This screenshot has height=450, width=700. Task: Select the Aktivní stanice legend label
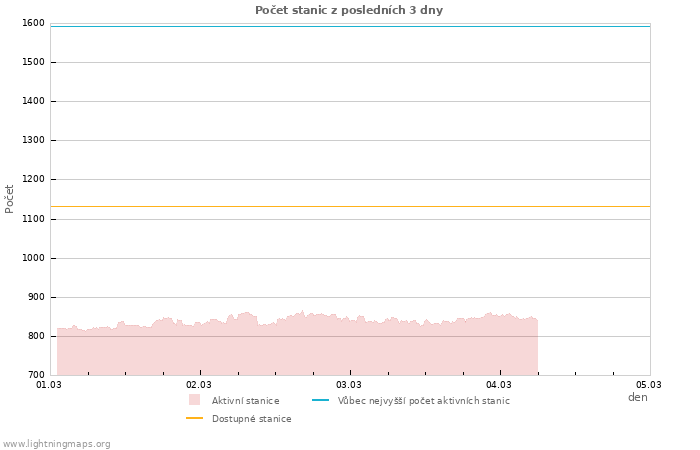click(245, 401)
